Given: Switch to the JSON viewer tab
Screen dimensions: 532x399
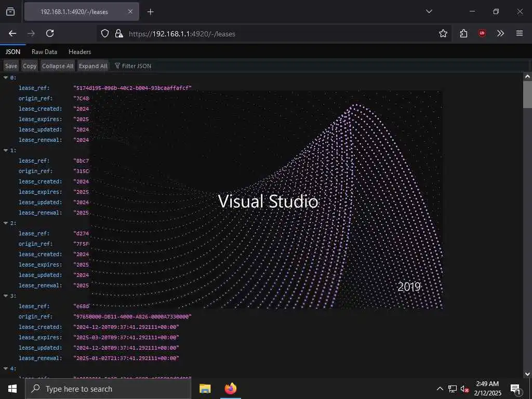Looking at the screenshot, I should (x=13, y=52).
